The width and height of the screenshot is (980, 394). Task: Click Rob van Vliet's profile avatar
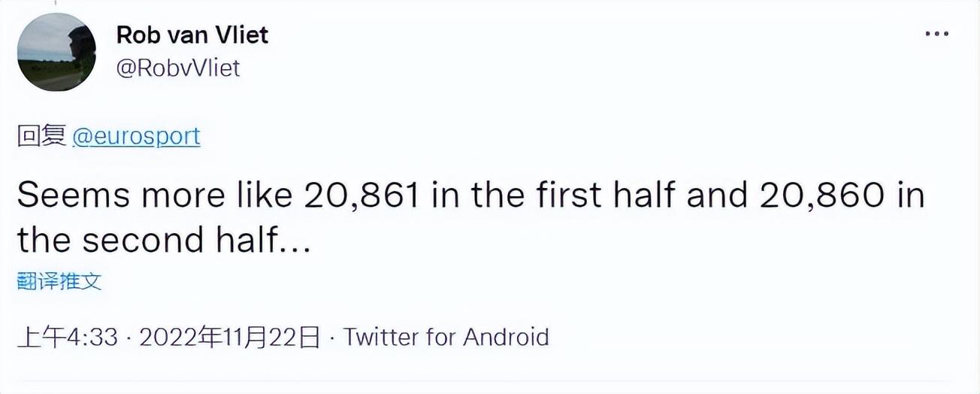click(x=56, y=53)
